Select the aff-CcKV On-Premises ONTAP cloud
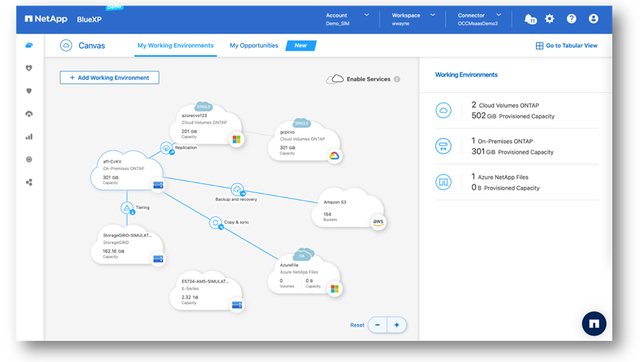 click(x=127, y=171)
